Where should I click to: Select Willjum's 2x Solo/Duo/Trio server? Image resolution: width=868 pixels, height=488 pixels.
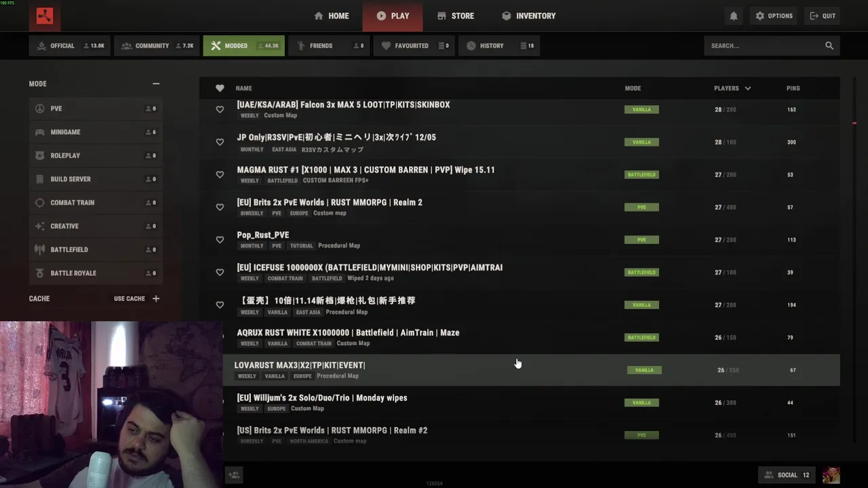point(531,403)
